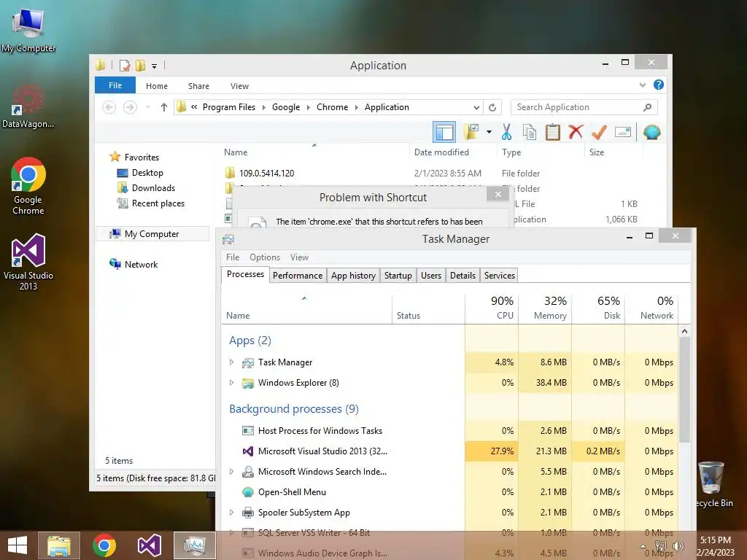This screenshot has height=560, width=747.
Task: Click the volume speaker tray icon
Action: click(x=678, y=546)
